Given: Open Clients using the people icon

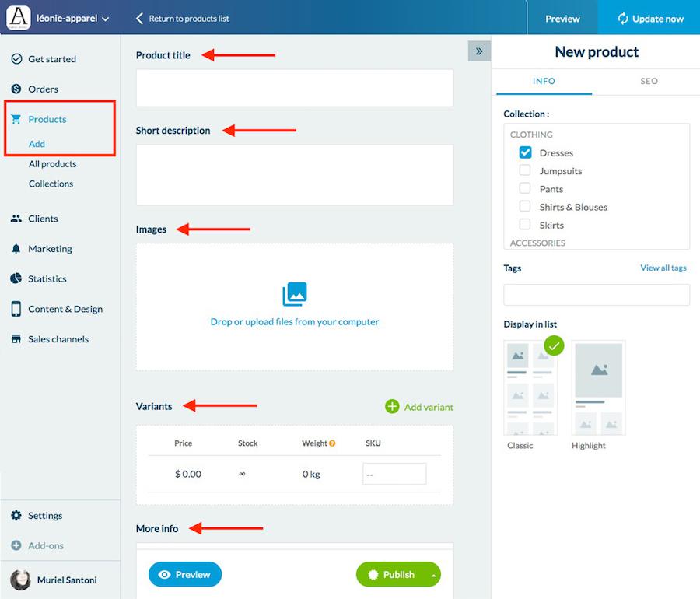Looking at the screenshot, I should [x=16, y=219].
